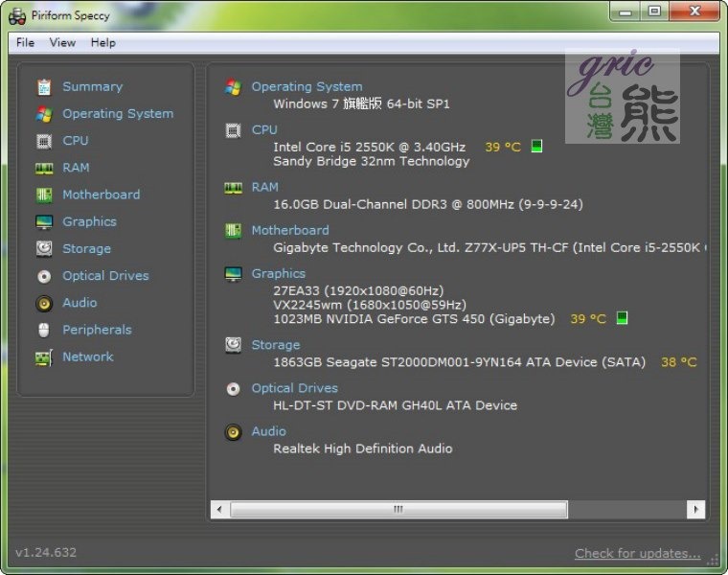Image resolution: width=728 pixels, height=575 pixels.
Task: Click the horizontal scrollbar left arrow
Action: (219, 510)
